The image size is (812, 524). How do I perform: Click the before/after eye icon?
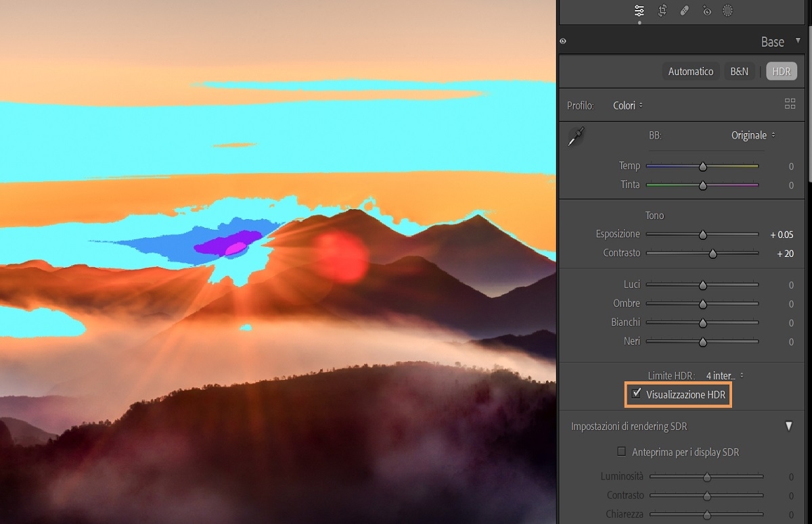point(563,41)
